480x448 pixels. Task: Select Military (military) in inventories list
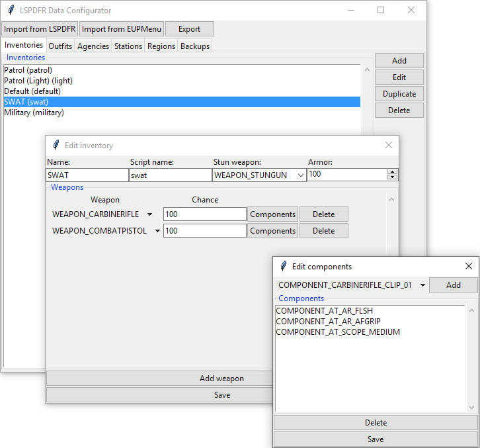pos(34,112)
